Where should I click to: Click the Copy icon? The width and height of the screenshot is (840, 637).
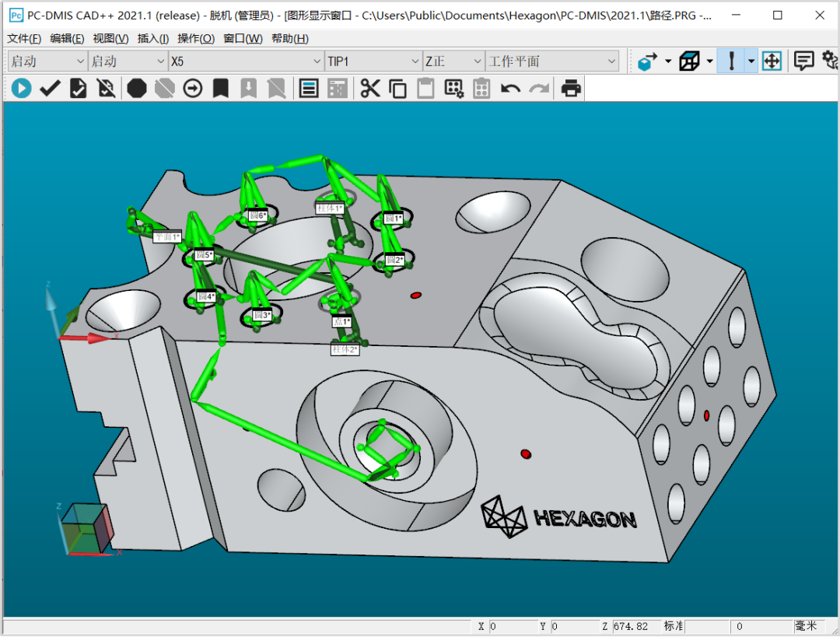pos(397,89)
